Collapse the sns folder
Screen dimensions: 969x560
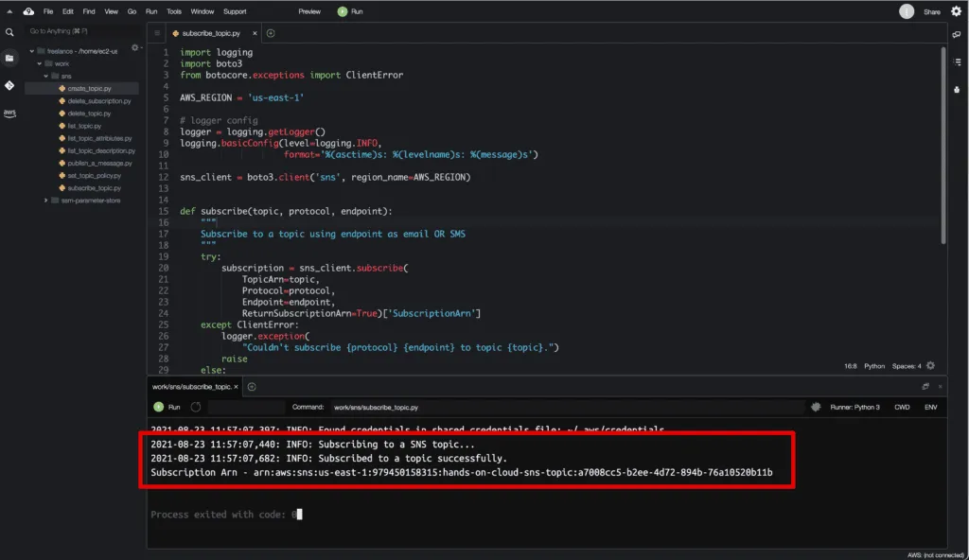coord(46,76)
